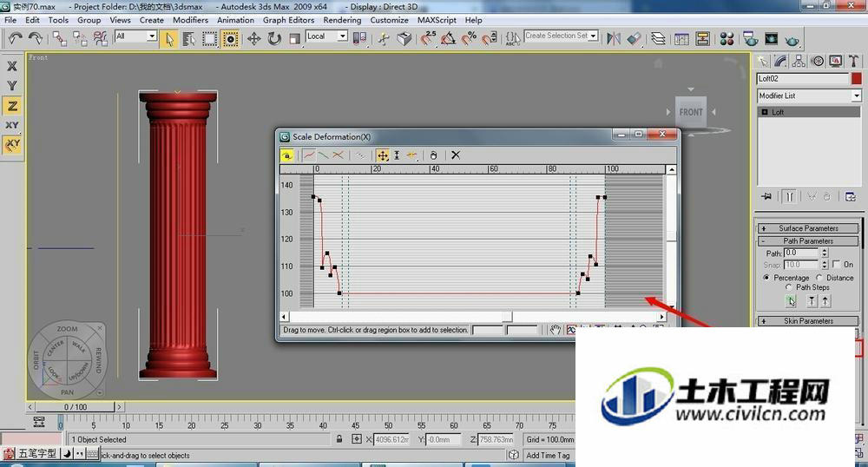Click Insert Corner Point tool
This screenshot has width=868, height=467.
pyautogui.click(x=411, y=155)
